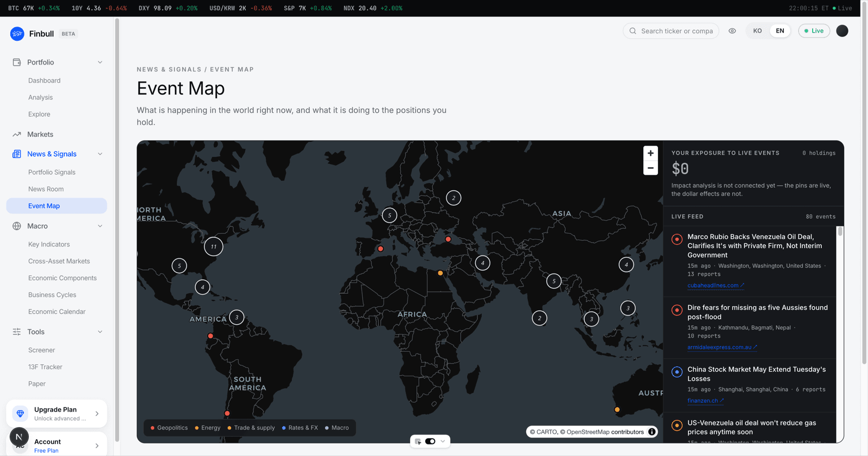The image size is (868, 456).
Task: Open the finanzen.ch source link
Action: pyautogui.click(x=705, y=401)
